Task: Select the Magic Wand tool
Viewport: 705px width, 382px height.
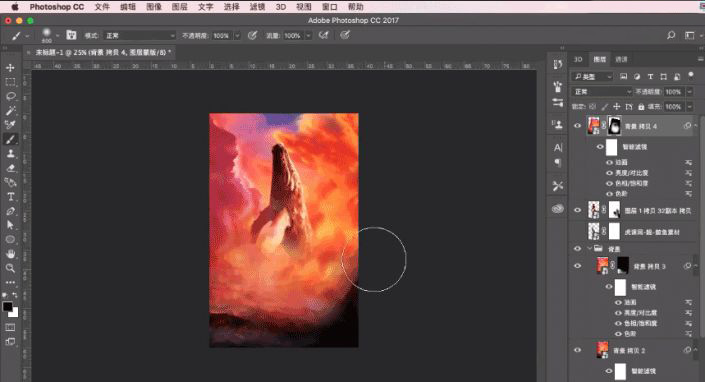Action: click(x=10, y=111)
